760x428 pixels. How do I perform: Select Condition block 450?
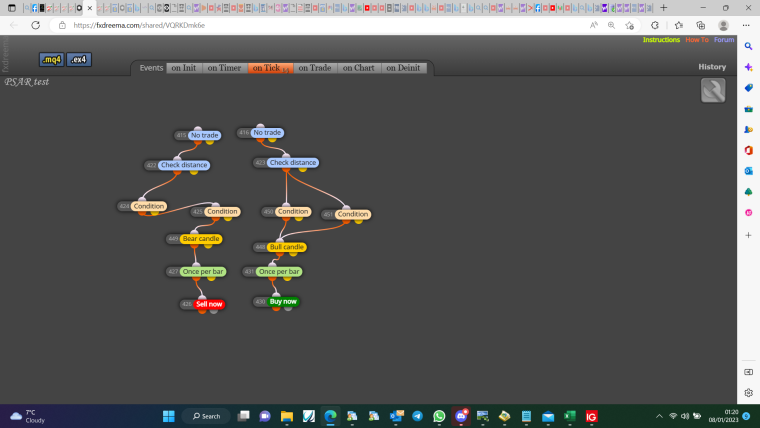coord(293,211)
